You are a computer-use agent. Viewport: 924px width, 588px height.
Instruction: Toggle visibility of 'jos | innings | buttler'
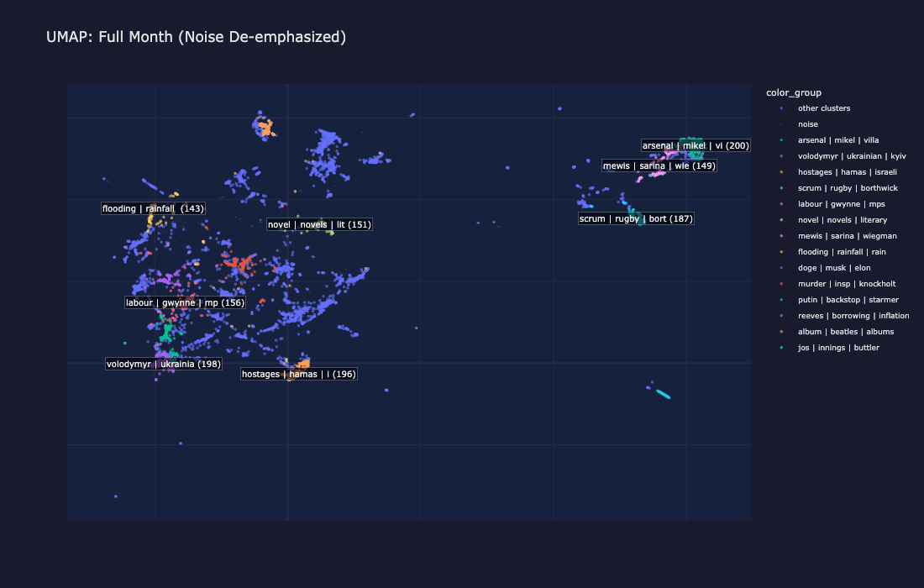(x=839, y=347)
